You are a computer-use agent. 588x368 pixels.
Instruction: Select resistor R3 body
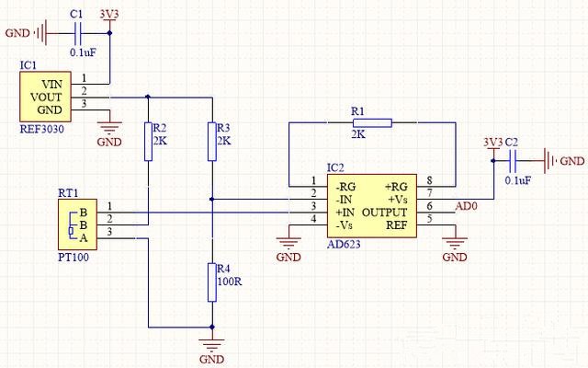tap(212, 142)
